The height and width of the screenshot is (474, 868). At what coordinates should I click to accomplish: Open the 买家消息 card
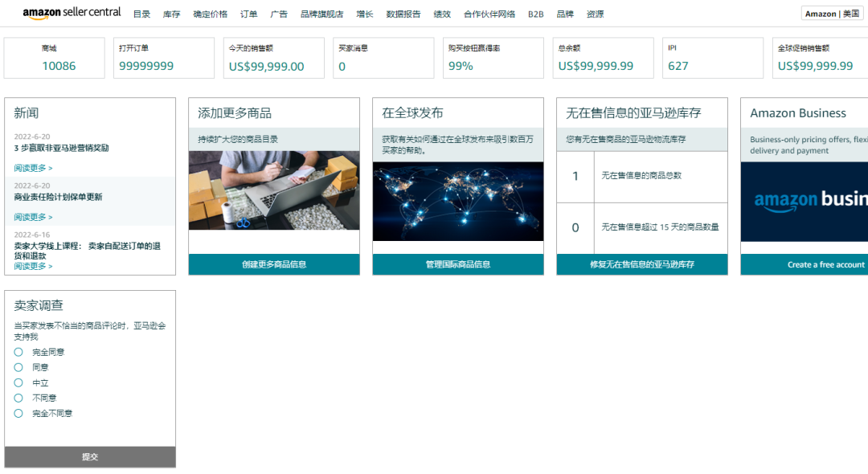click(x=383, y=58)
